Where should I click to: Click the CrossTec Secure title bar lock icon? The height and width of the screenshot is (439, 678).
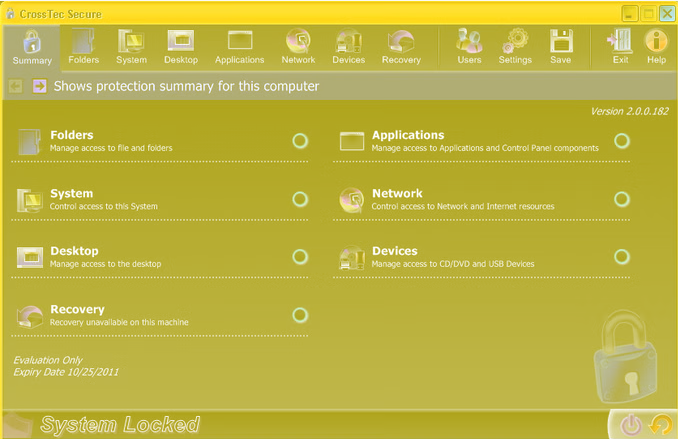tap(10, 13)
